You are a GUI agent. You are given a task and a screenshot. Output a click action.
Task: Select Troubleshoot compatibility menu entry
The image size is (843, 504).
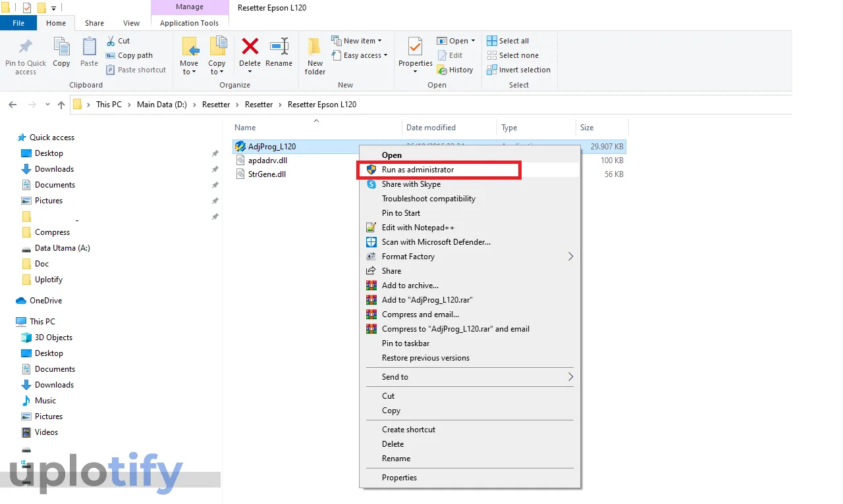pos(470,199)
